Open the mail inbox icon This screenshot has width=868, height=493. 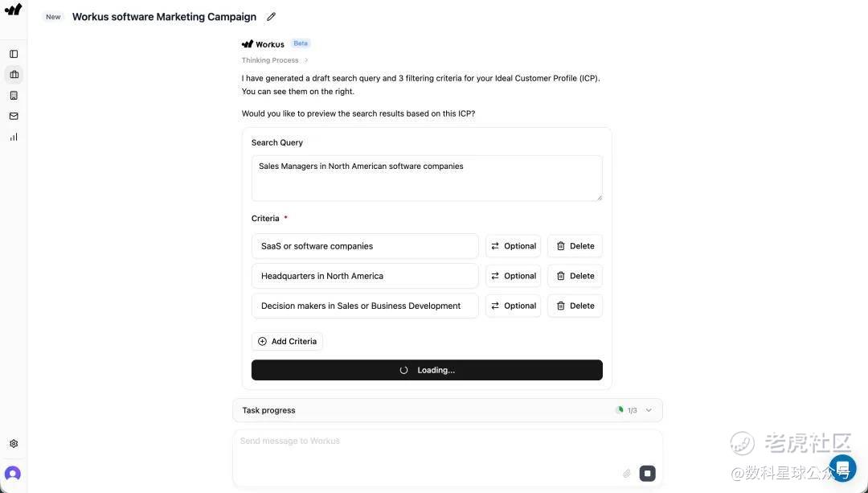coord(14,116)
